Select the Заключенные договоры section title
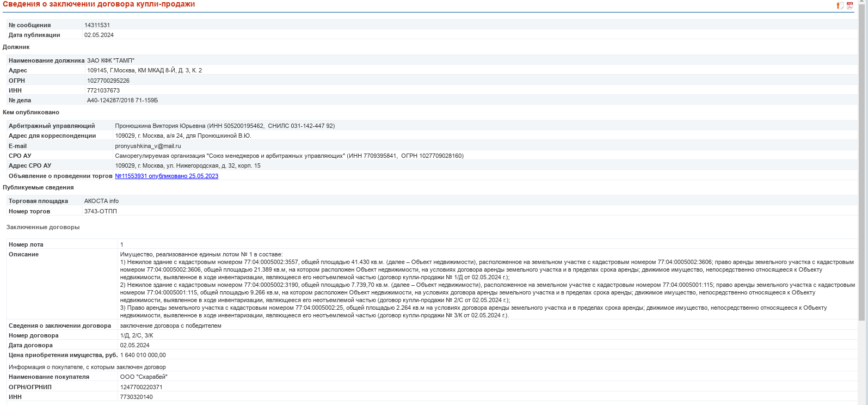Image resolution: width=868 pixels, height=405 pixels. 43,227
